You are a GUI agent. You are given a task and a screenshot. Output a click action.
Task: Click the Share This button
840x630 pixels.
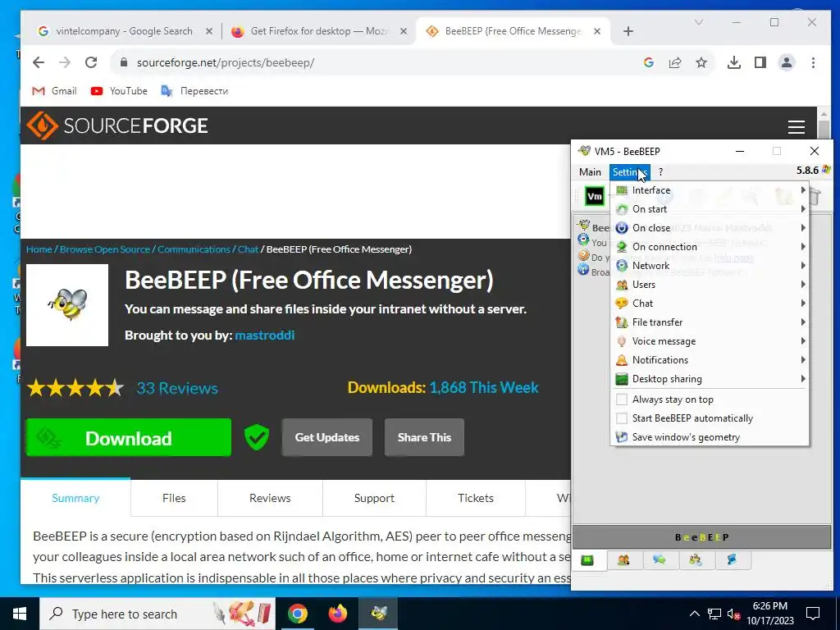(424, 438)
